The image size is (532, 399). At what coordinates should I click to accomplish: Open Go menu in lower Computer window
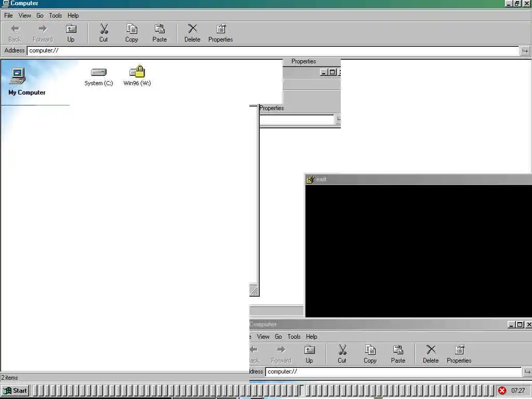[x=278, y=337]
